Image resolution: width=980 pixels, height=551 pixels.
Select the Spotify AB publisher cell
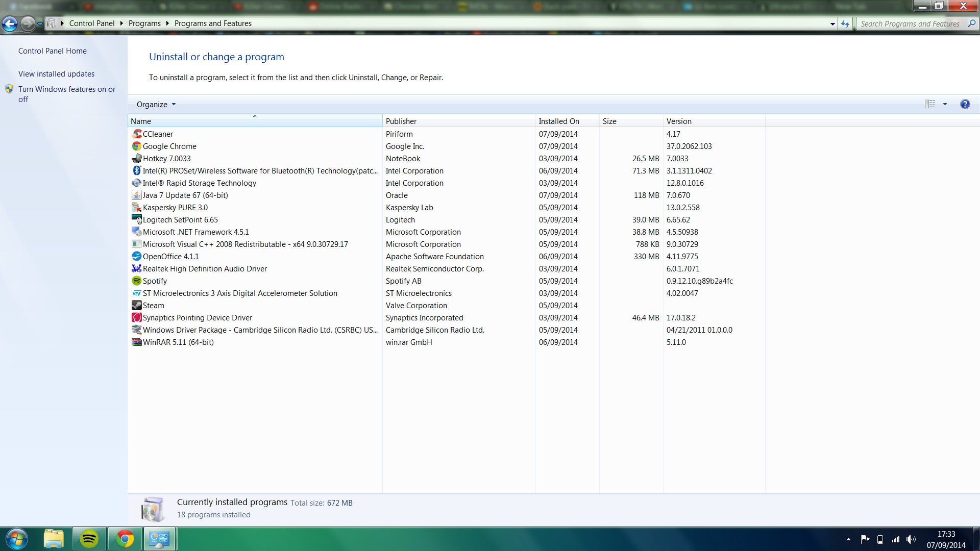404,281
